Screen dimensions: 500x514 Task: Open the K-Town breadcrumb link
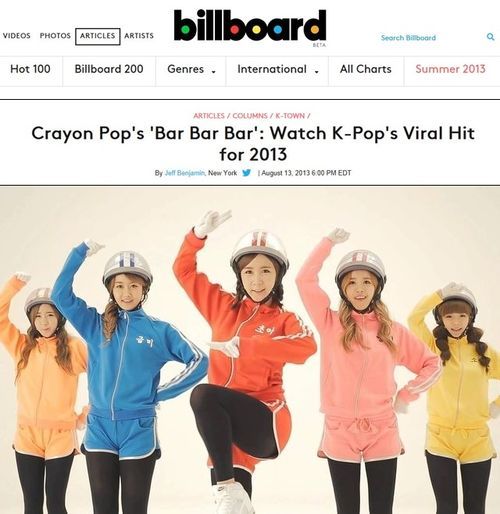[x=290, y=116]
